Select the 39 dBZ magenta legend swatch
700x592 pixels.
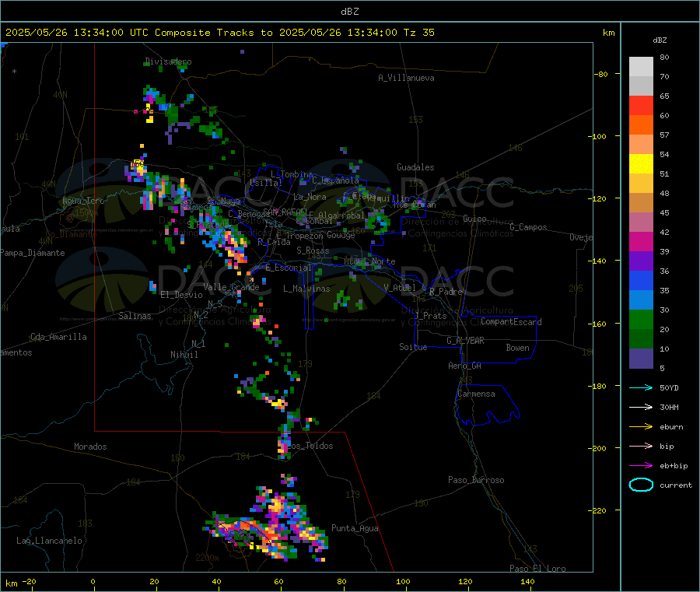tap(641, 241)
